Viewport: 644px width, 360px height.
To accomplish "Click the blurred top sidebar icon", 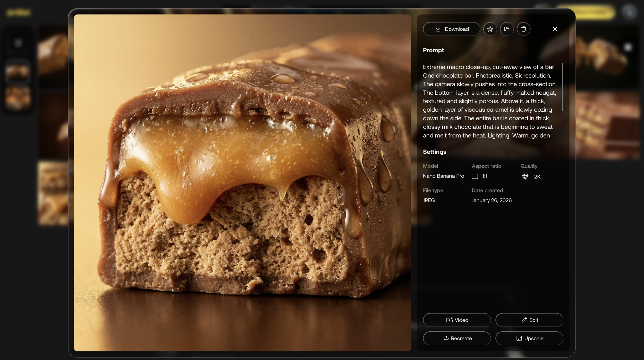I will [x=18, y=43].
